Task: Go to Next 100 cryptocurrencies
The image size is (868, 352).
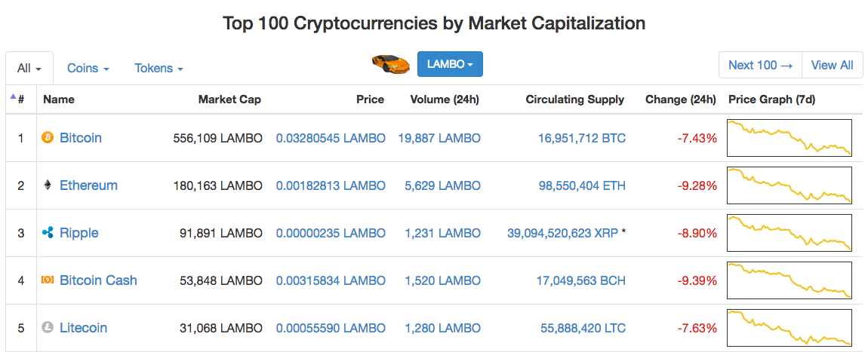Action: (x=760, y=65)
